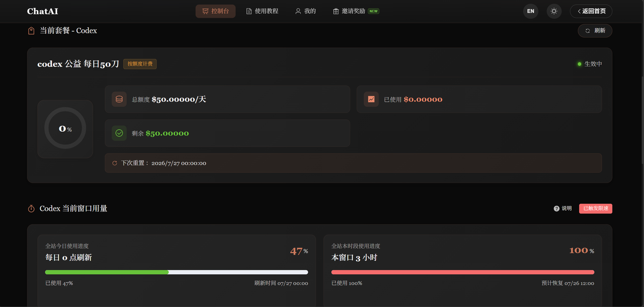The width and height of the screenshot is (644, 307).
Task: Click the tag icon beside 当前套餐
Action: click(x=31, y=31)
